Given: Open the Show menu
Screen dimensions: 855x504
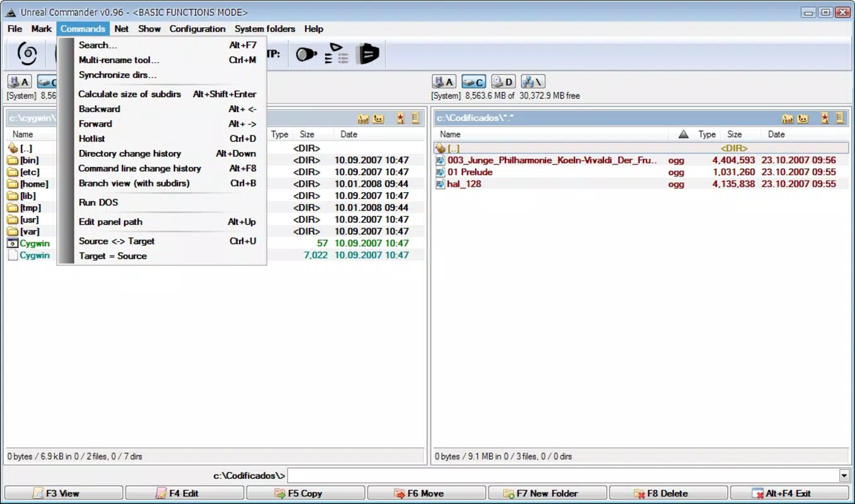Looking at the screenshot, I should tap(149, 28).
